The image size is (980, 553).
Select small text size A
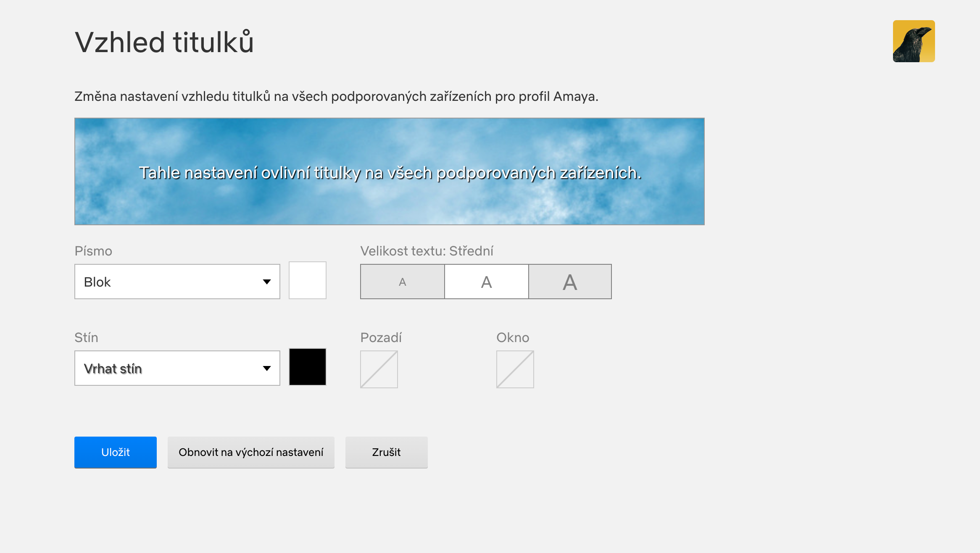click(402, 282)
